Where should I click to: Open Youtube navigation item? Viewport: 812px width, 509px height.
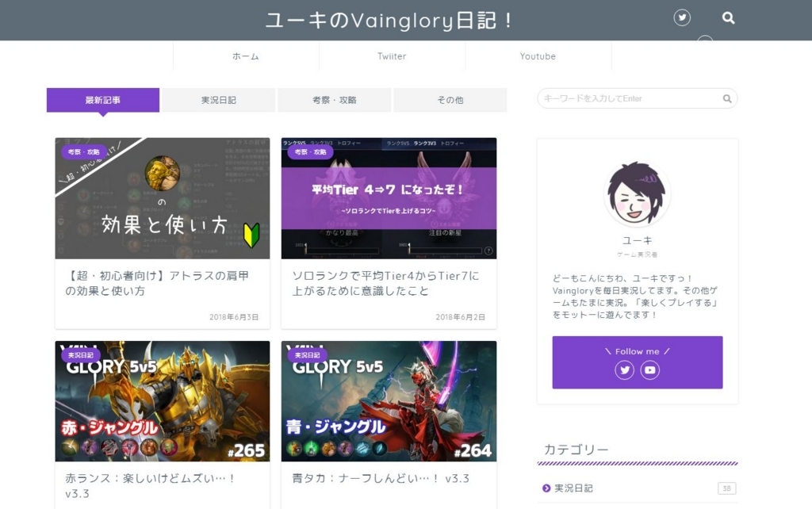538,56
